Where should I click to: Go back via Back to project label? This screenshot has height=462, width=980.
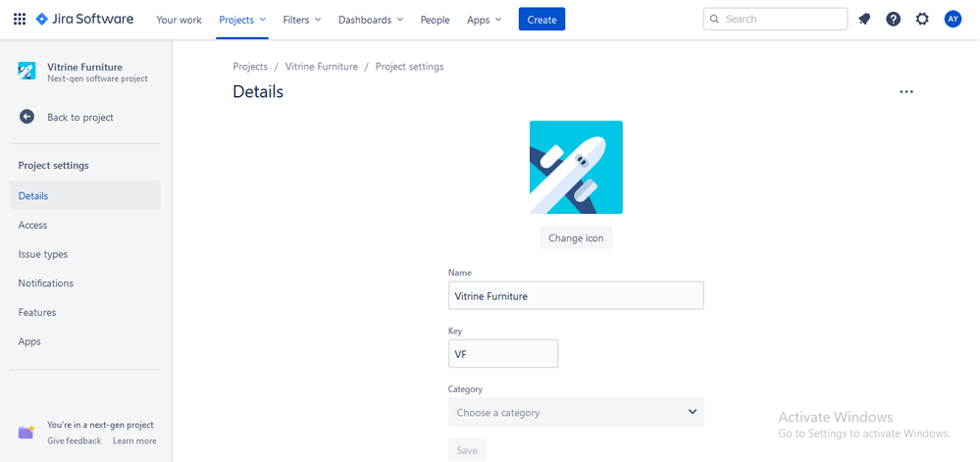tap(80, 118)
